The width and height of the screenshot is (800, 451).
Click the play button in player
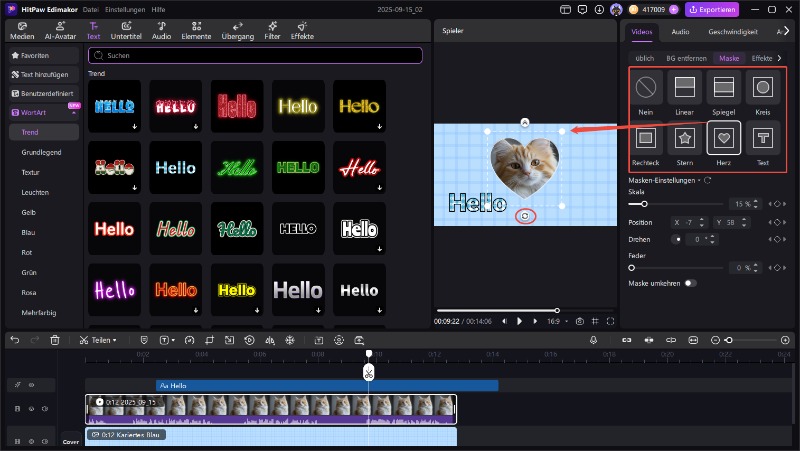[x=519, y=321]
